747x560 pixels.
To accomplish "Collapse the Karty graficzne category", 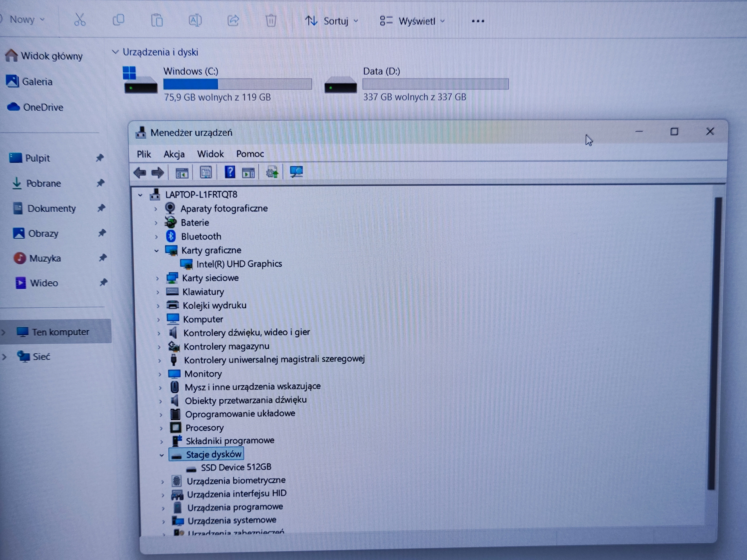I will click(x=156, y=251).
